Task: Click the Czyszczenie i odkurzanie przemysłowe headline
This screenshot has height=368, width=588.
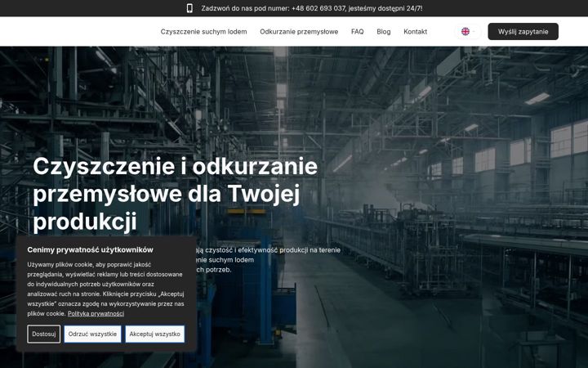Action: point(175,194)
